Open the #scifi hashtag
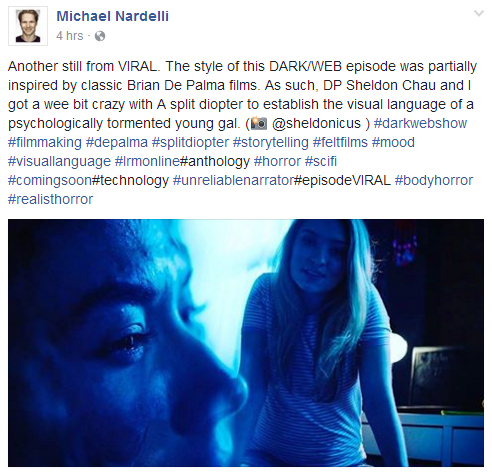The image size is (492, 473). coord(321,161)
